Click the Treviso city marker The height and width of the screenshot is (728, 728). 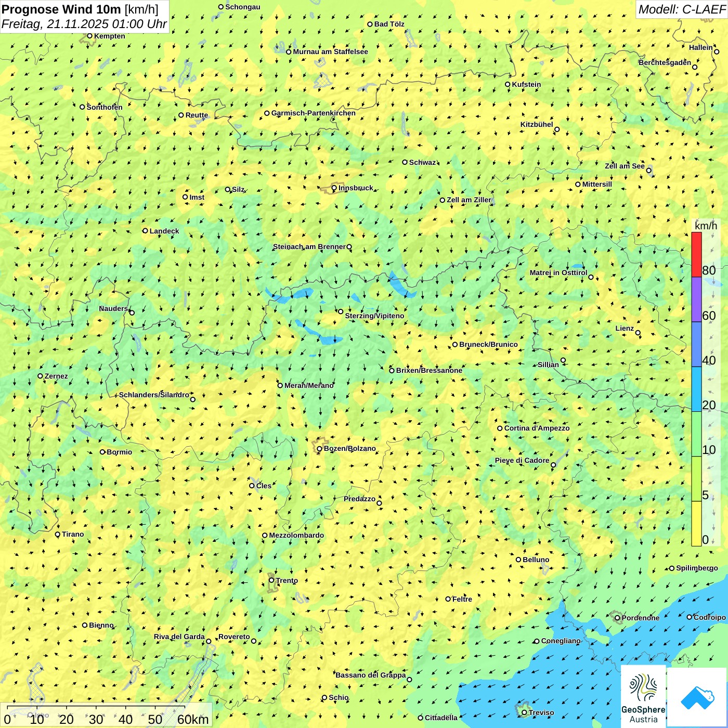point(524,712)
